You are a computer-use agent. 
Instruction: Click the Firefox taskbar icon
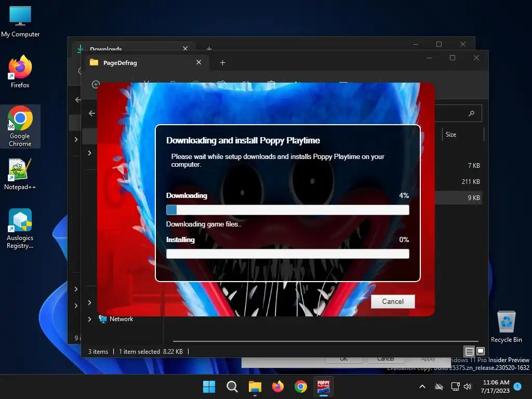pos(278,387)
